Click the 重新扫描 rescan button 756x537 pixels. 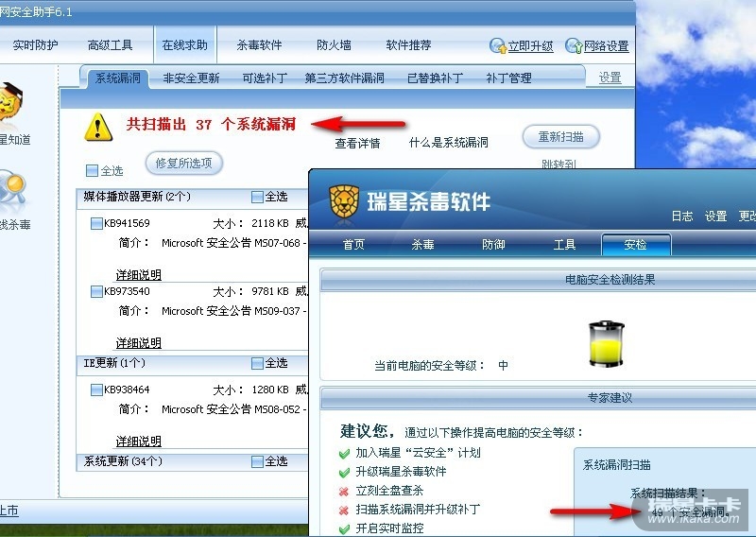(560, 137)
